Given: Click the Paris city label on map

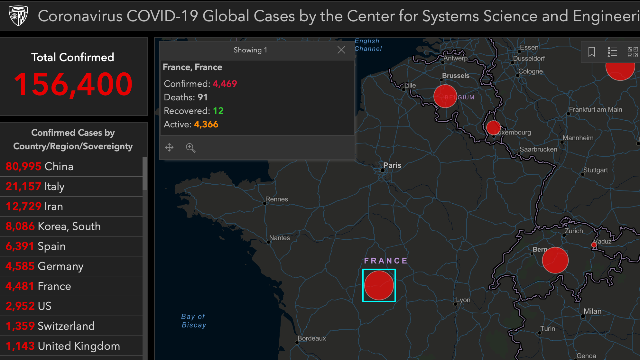Looking at the screenshot, I should click(x=392, y=165).
